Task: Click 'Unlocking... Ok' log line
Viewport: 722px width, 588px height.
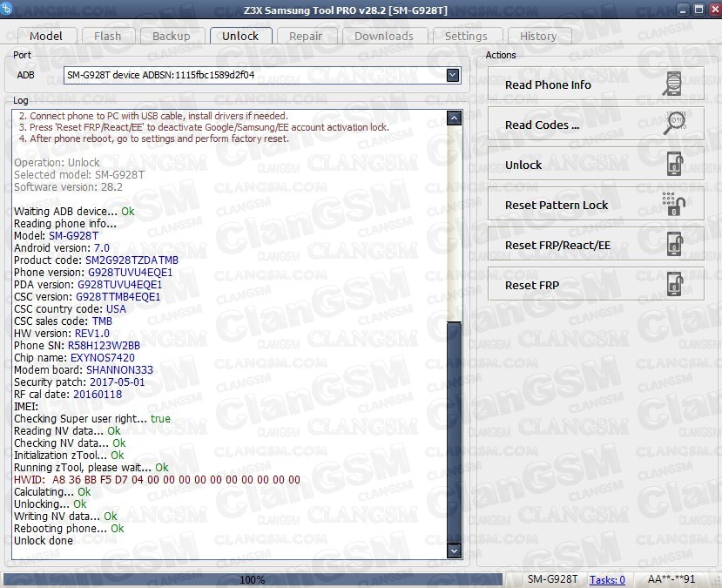Action: pyautogui.click(x=51, y=504)
